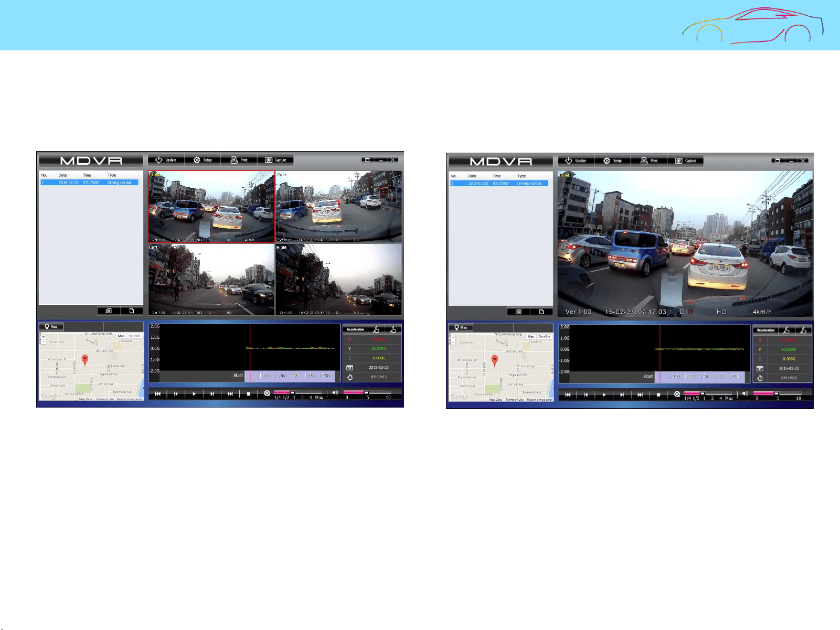The image size is (840, 630).
Task: Open the Acceleration tab in single-view window
Action: [x=765, y=330]
